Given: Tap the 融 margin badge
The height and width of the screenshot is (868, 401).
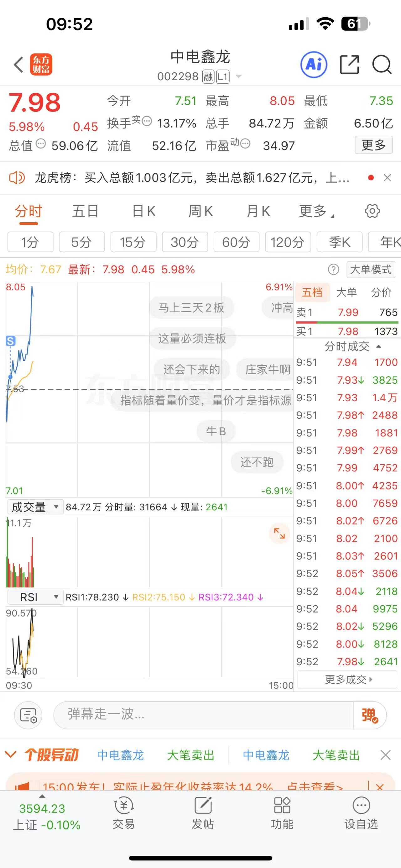Looking at the screenshot, I should pos(208,77).
